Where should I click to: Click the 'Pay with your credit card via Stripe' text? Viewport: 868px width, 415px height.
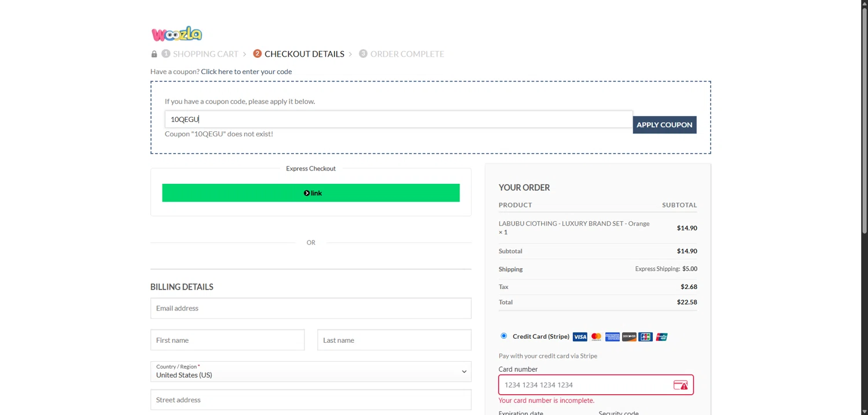pyautogui.click(x=548, y=356)
